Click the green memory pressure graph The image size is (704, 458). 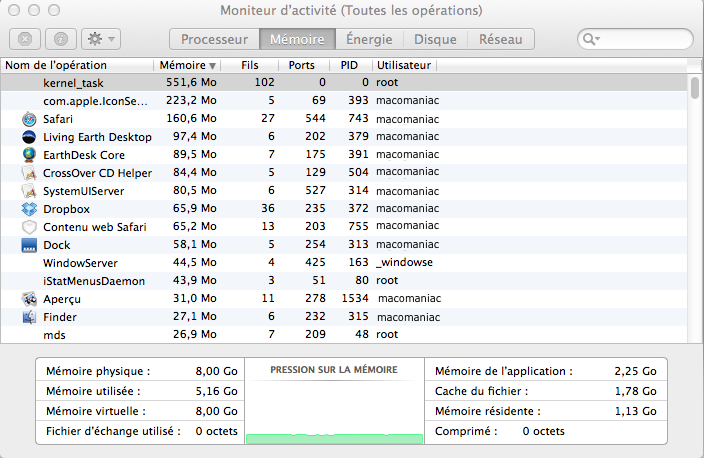tap(334, 439)
